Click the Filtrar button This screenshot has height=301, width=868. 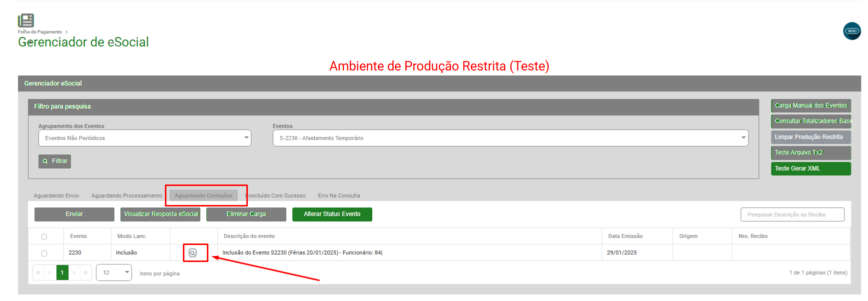54,161
